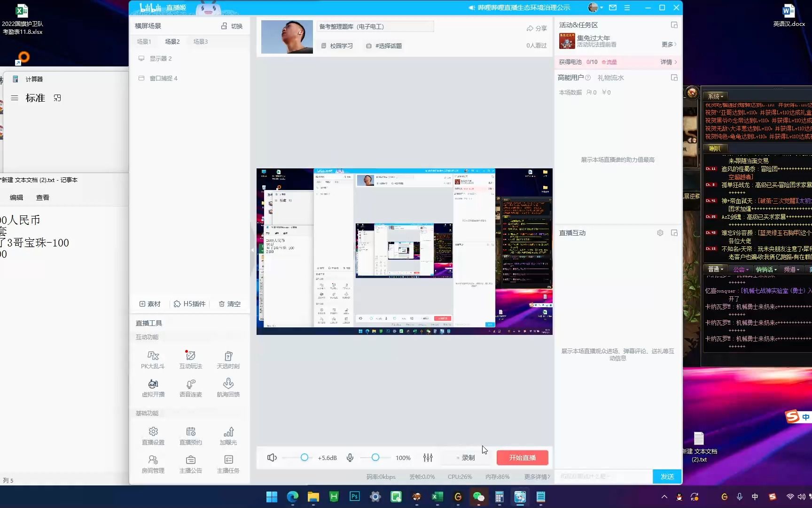This screenshot has height=508, width=812.
Task: Adjust the speaker volume slider handle
Action: click(304, 458)
